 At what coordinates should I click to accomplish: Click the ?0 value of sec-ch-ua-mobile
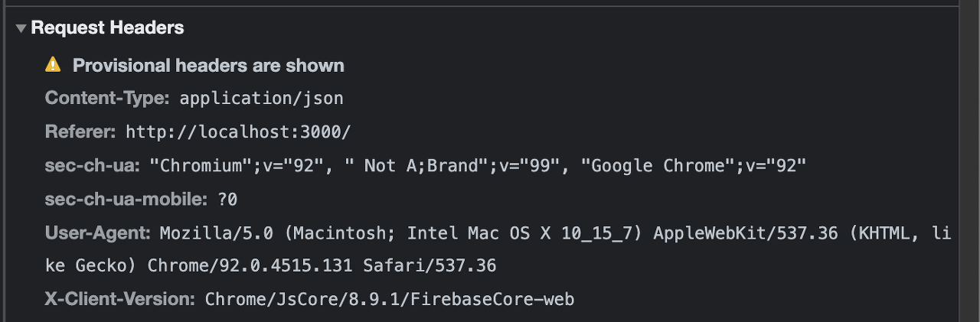227,199
